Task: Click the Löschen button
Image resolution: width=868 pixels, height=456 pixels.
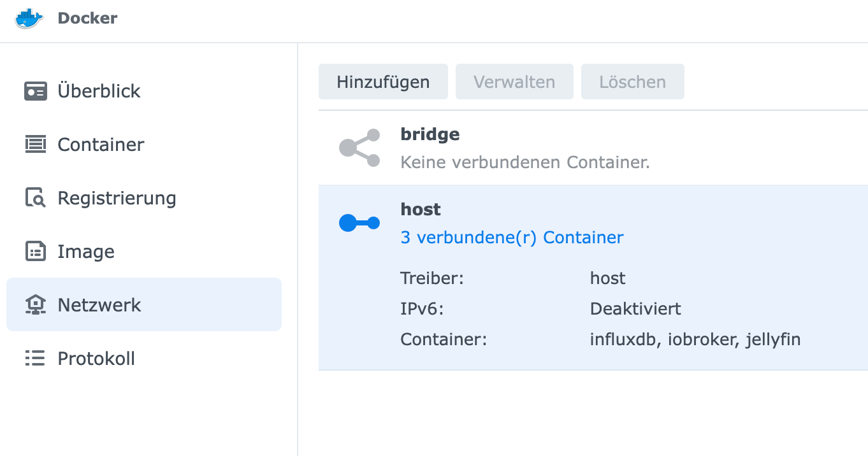Action: [632, 82]
